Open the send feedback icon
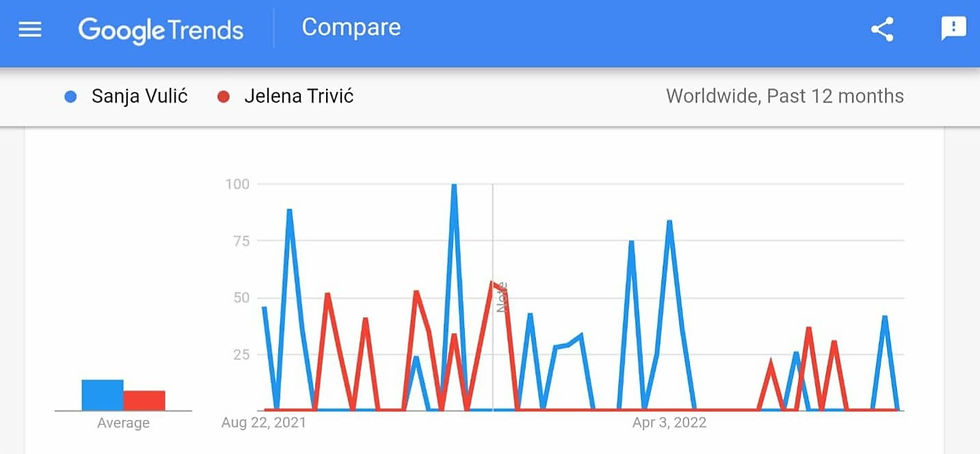Screen dimensions: 980x454 pos(953,29)
